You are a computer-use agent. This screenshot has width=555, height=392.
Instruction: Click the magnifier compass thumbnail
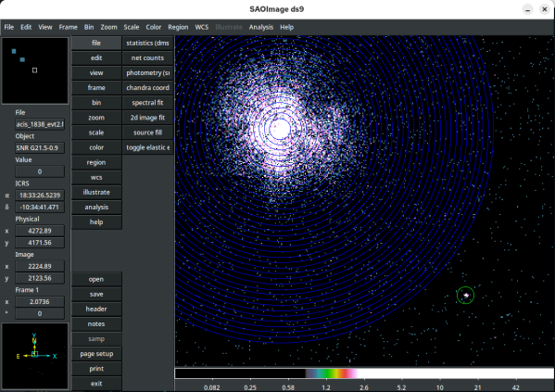[34, 356]
